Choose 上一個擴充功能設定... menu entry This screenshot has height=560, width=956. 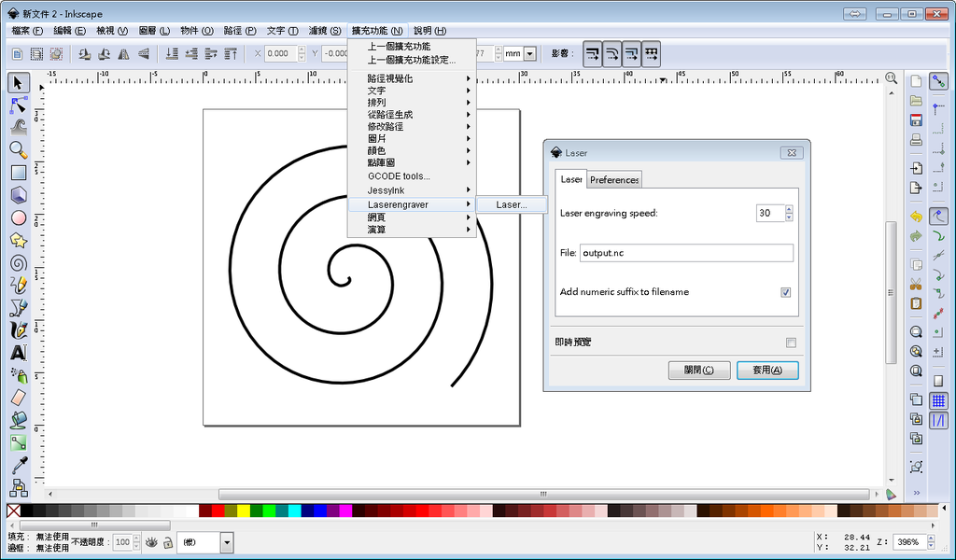click(412, 60)
